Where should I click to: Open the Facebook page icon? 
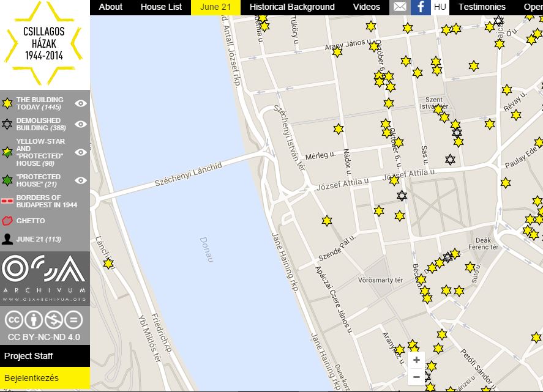421,7
